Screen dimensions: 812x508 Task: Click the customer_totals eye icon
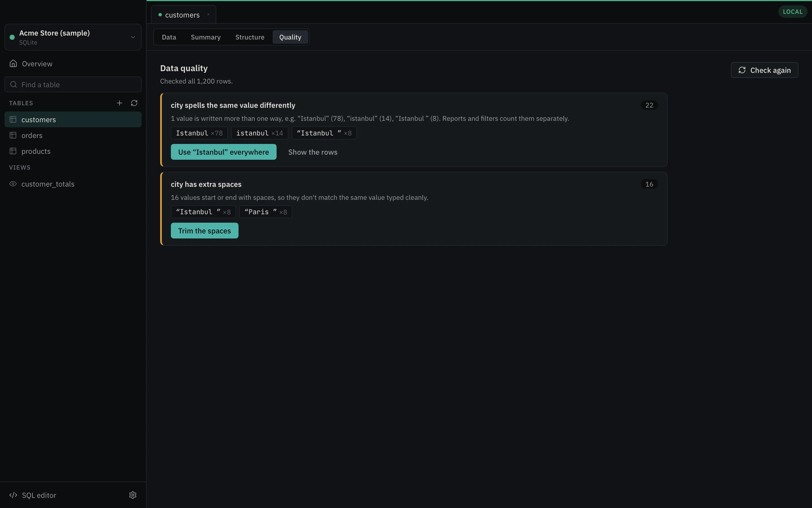(13, 184)
